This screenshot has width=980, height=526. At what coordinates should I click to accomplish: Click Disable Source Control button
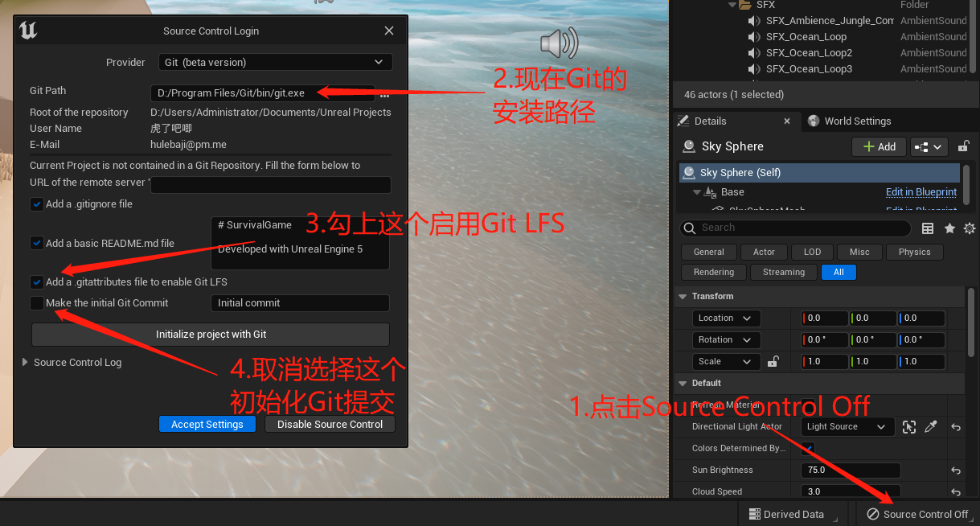330,424
